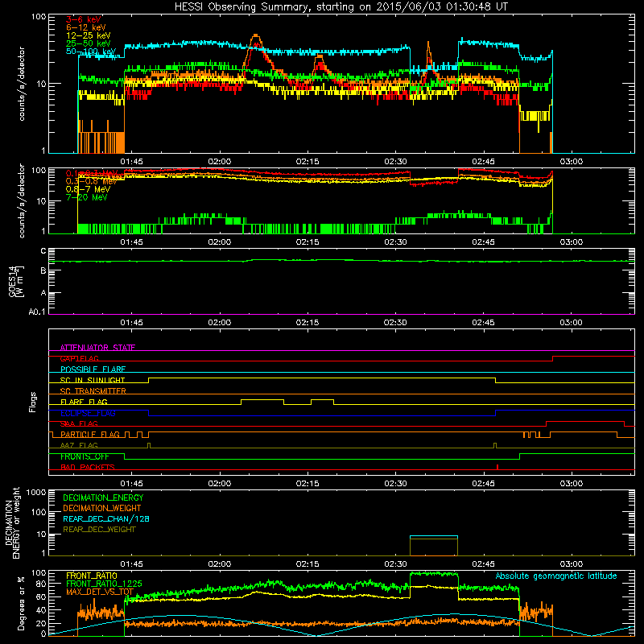Click the Absolute geomagnetic latitude label
The height and width of the screenshot is (644, 644).
(x=556, y=576)
